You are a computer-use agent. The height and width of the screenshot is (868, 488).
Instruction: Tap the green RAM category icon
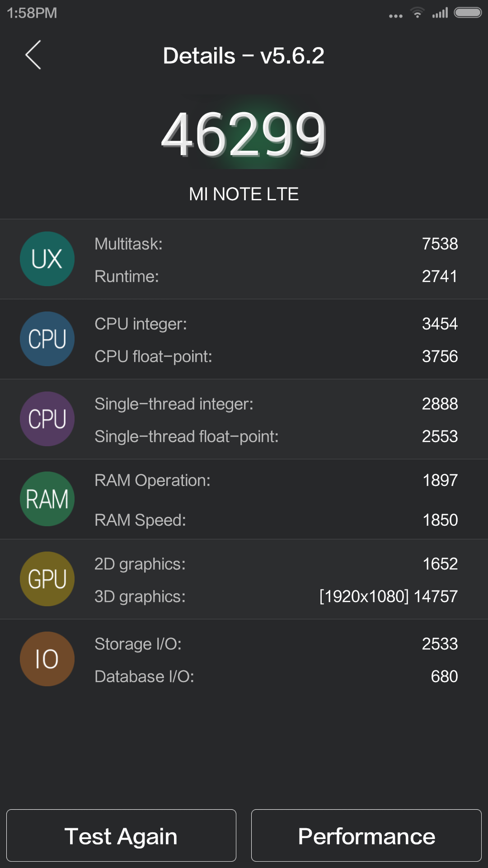[47, 499]
